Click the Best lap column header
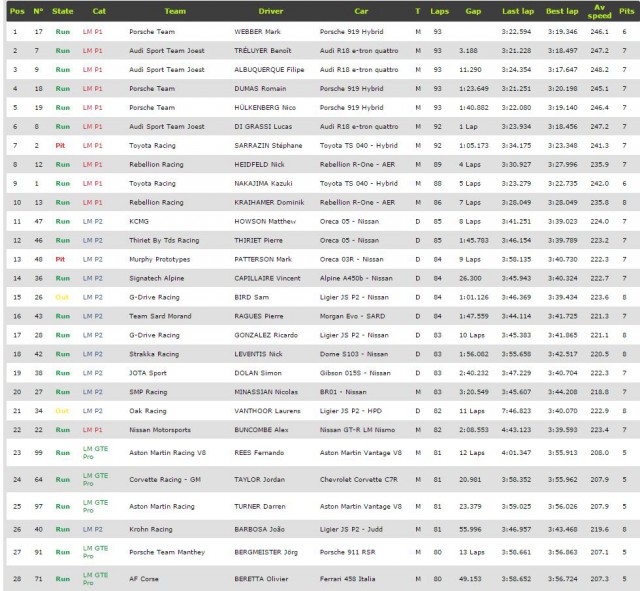The height and width of the screenshot is (591, 640). coord(562,11)
